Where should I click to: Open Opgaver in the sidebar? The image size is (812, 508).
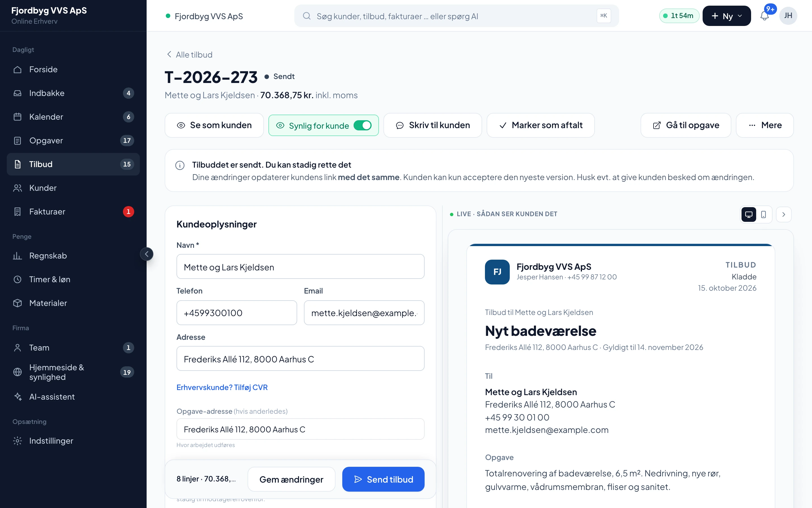(x=73, y=141)
